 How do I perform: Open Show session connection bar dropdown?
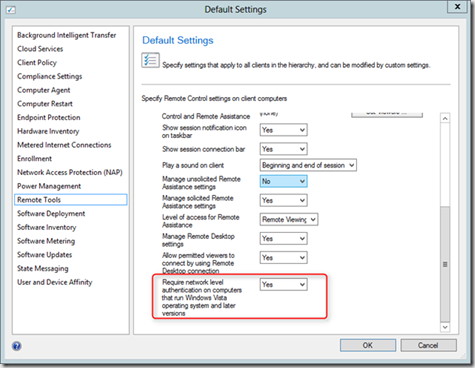tap(283, 149)
